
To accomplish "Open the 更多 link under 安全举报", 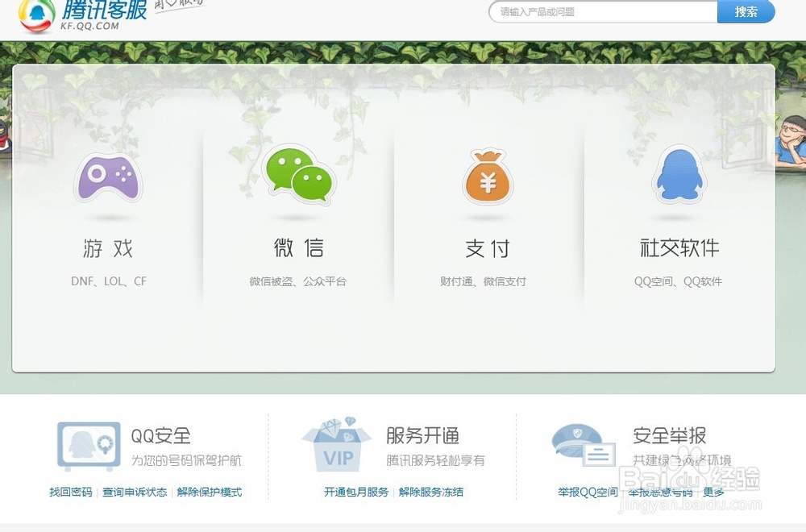I will click(x=713, y=492).
